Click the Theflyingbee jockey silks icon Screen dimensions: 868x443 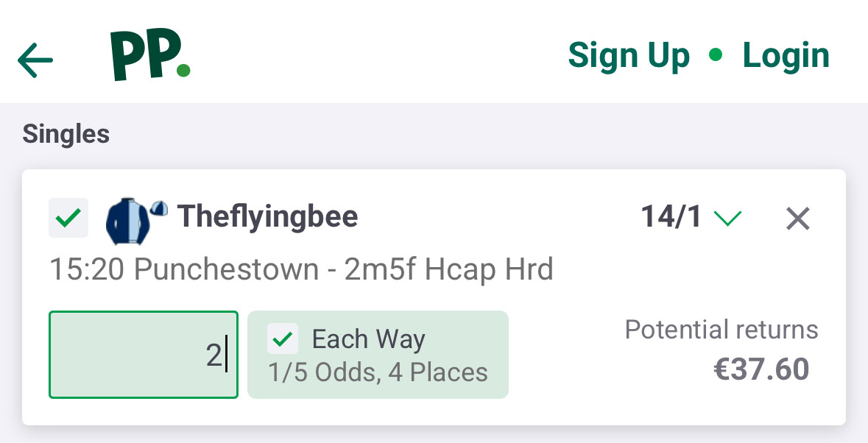(127, 219)
